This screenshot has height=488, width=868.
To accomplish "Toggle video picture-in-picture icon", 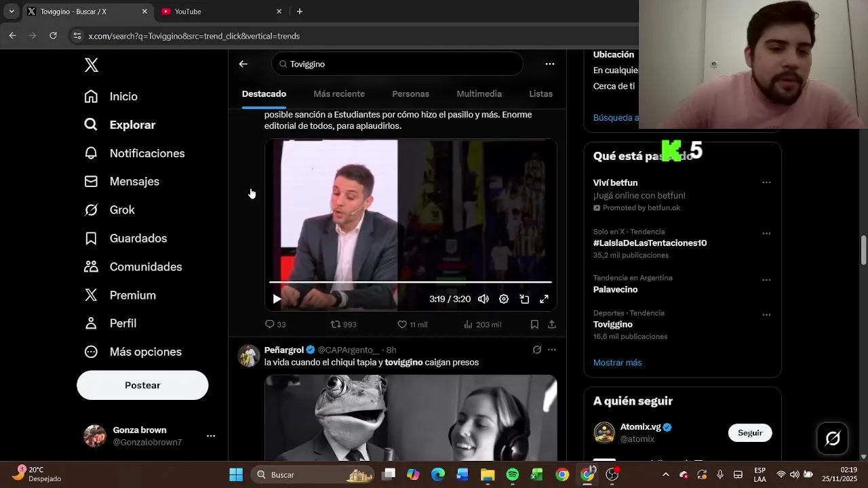I will point(524,299).
